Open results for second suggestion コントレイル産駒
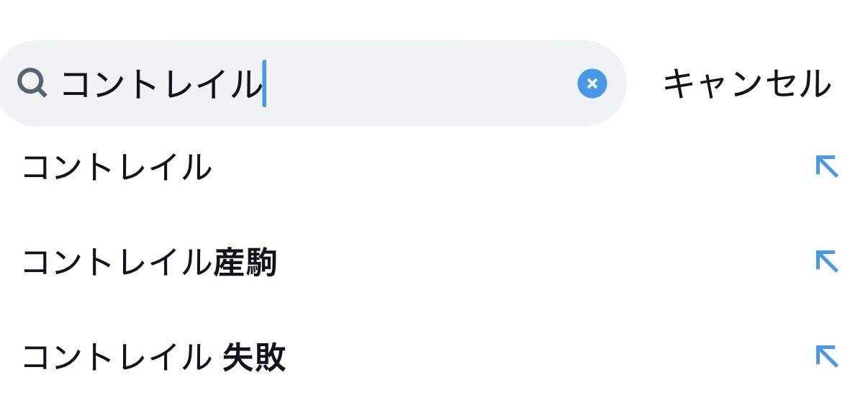Viewport: 868px width, 408px height. [x=150, y=263]
